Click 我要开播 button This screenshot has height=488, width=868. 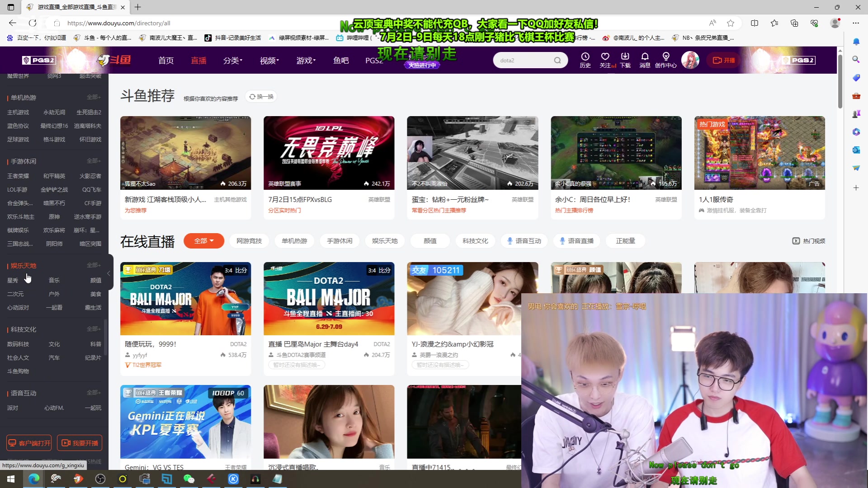[80, 443]
